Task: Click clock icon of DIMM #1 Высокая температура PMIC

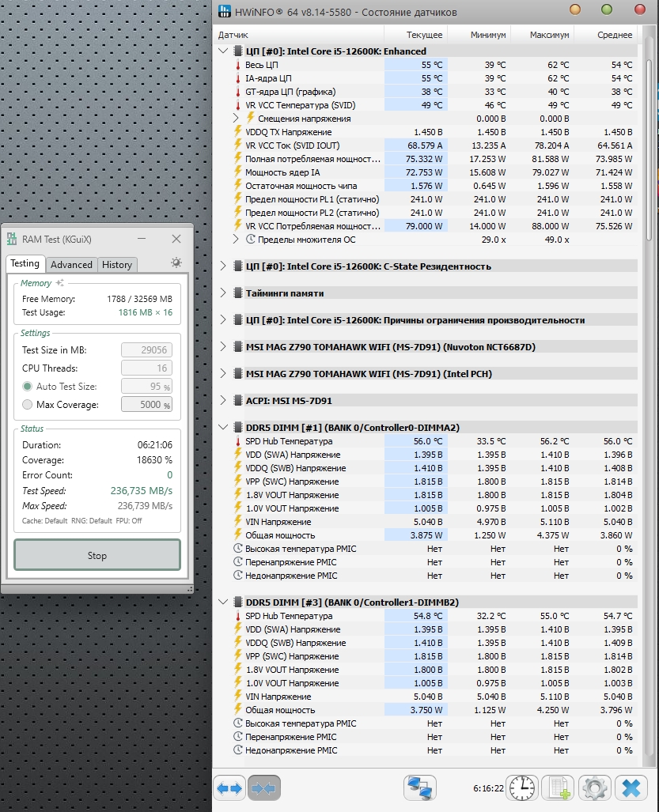Action: pos(238,549)
